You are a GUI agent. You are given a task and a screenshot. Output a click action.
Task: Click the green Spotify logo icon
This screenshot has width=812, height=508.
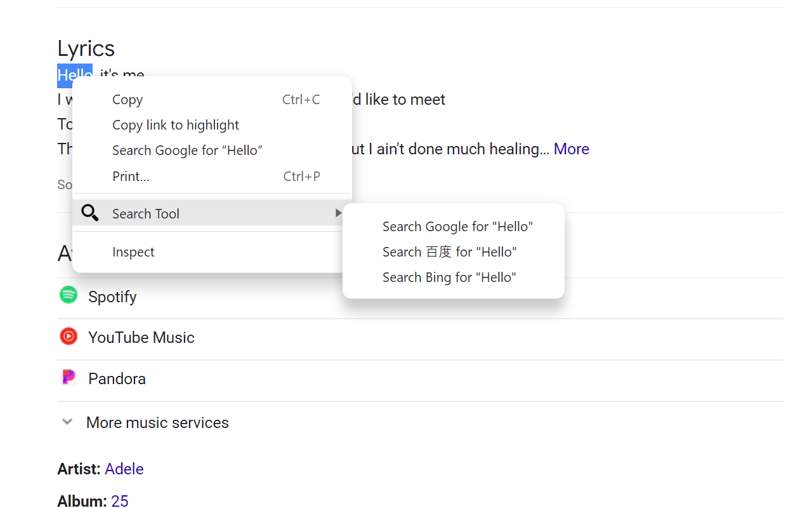(x=69, y=295)
